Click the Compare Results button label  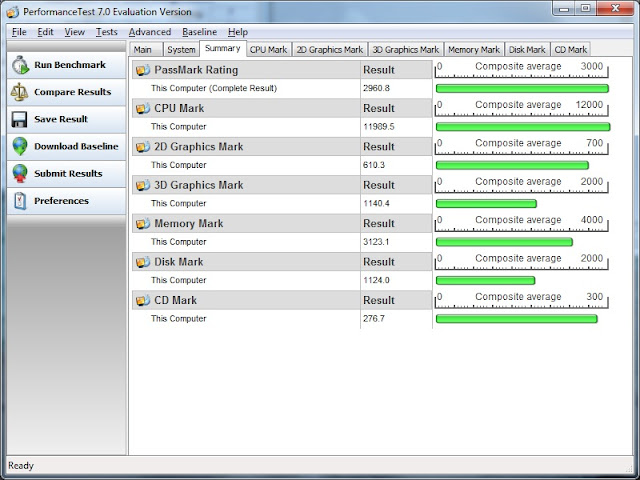click(x=73, y=92)
